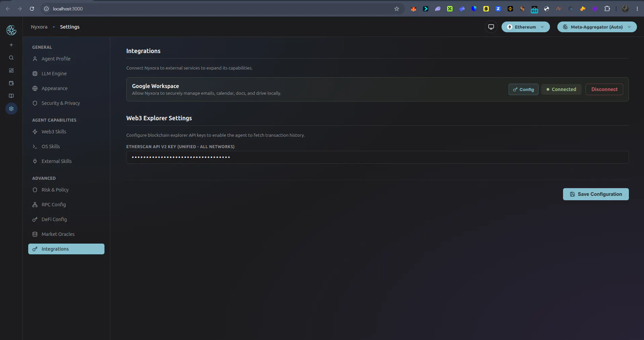The width and height of the screenshot is (644, 340).
Task: Reload the page
Action: (32, 9)
